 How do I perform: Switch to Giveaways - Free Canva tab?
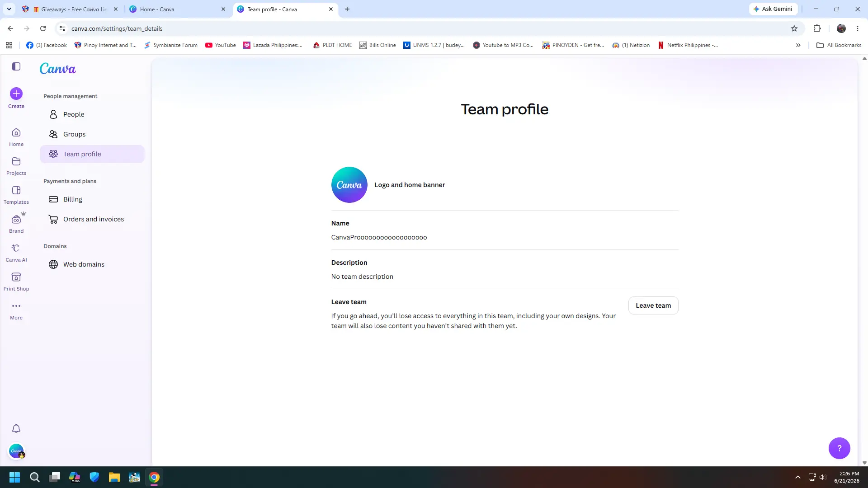pos(70,9)
